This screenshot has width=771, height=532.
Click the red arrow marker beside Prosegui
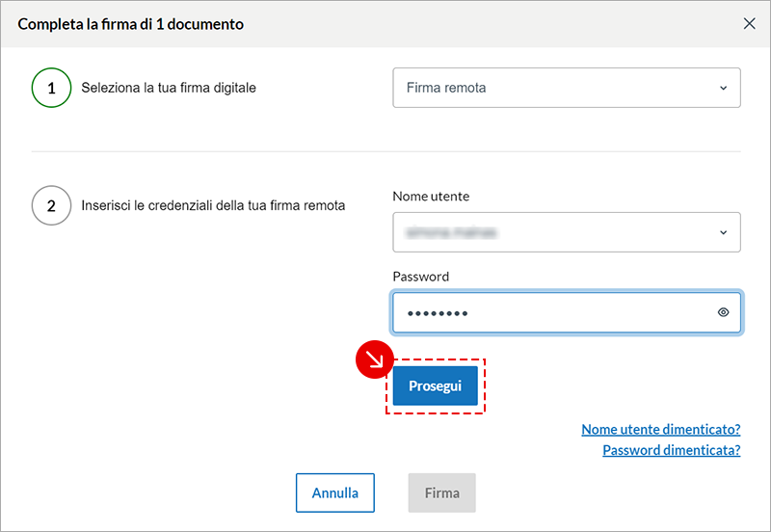375,358
